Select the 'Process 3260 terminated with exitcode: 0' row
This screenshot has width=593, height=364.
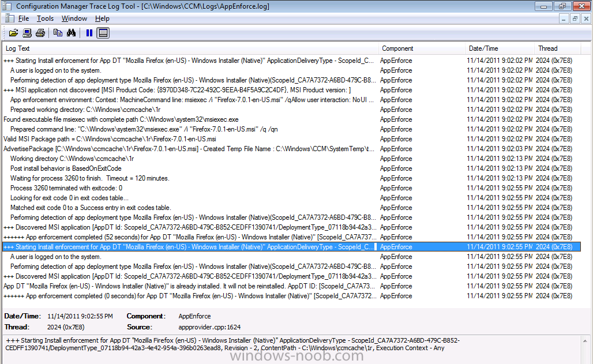291,188
